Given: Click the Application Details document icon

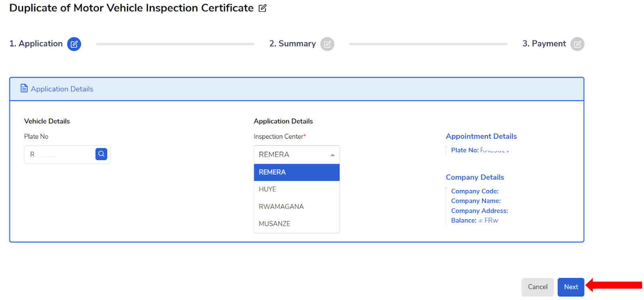Looking at the screenshot, I should coord(24,88).
